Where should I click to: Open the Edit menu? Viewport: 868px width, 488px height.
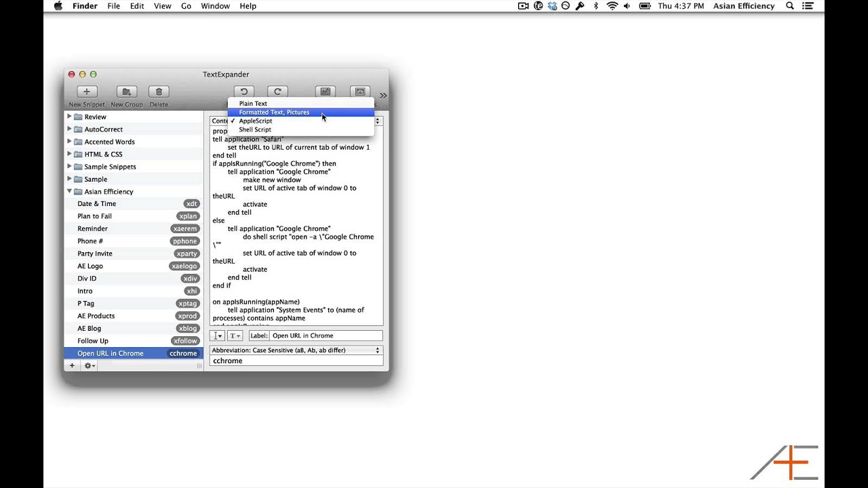tap(137, 6)
